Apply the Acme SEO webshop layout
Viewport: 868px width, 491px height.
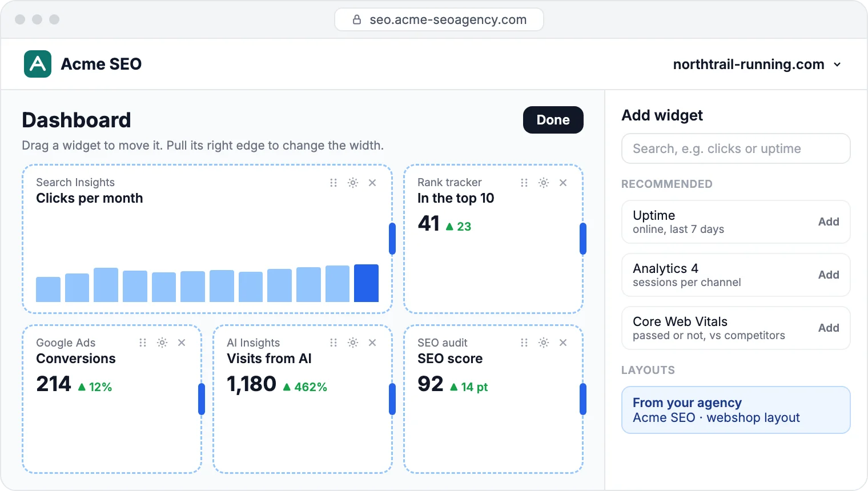pyautogui.click(x=736, y=410)
